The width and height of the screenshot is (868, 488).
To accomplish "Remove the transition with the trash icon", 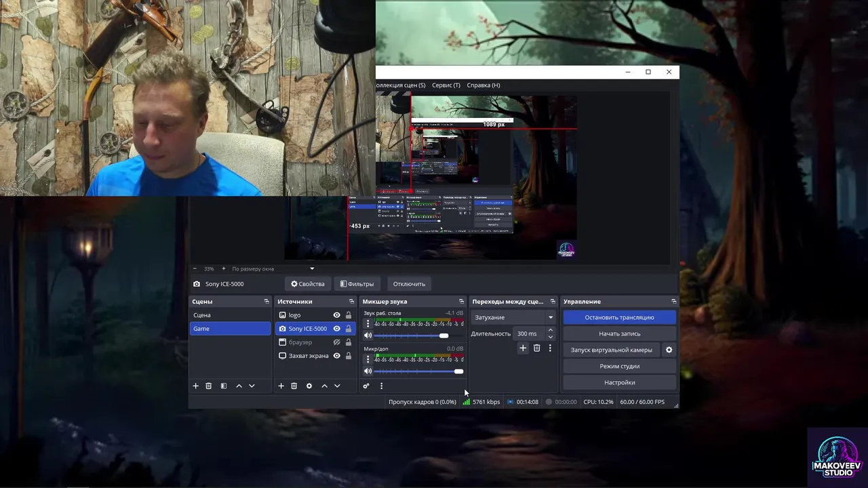I will [536, 348].
